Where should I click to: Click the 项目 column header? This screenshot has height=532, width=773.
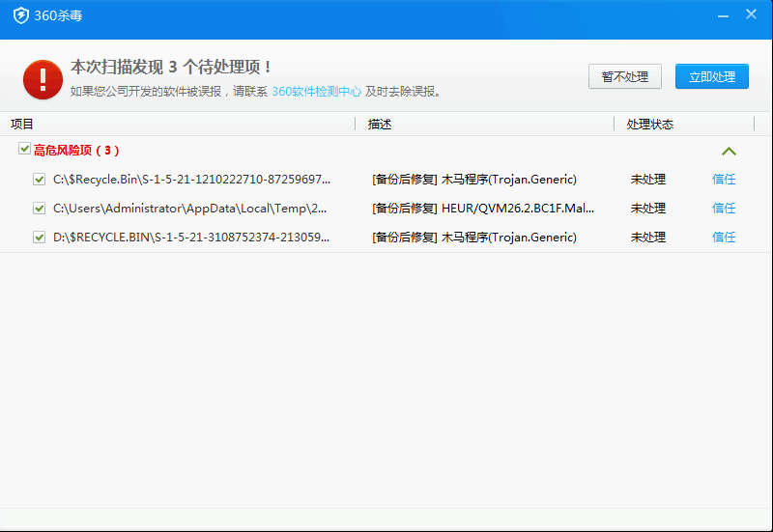point(21,125)
